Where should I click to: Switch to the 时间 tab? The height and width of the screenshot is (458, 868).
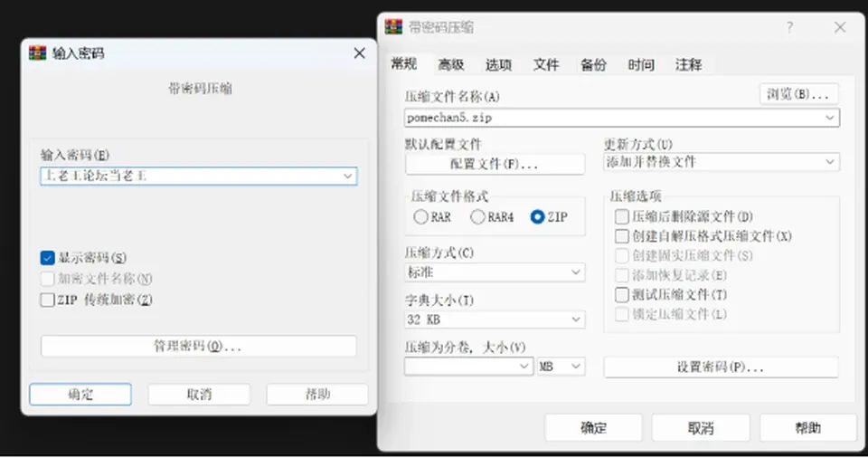pyautogui.click(x=641, y=65)
